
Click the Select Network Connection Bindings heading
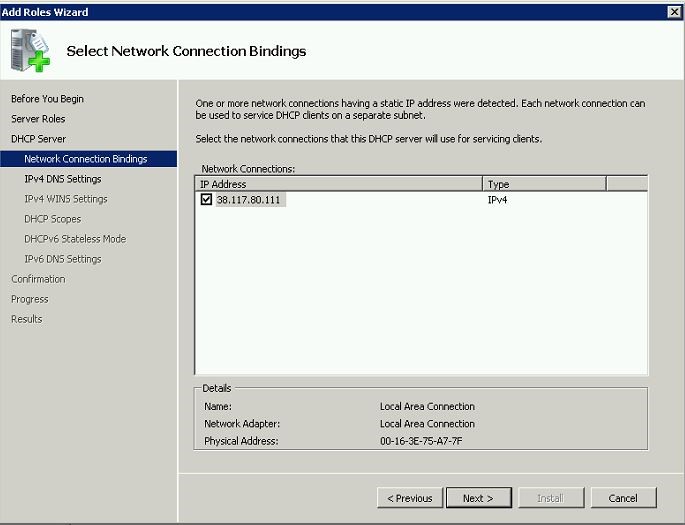(x=186, y=51)
